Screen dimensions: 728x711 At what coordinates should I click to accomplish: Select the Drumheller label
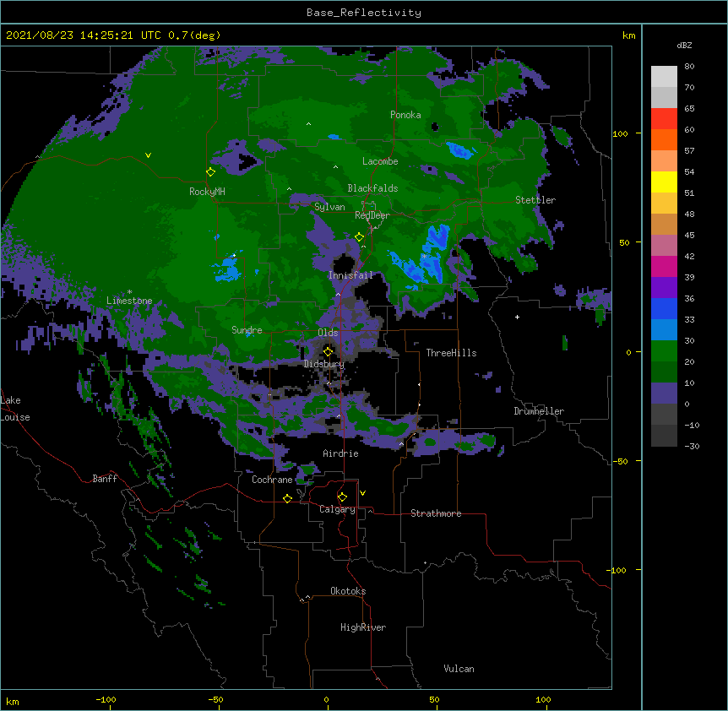(x=539, y=411)
